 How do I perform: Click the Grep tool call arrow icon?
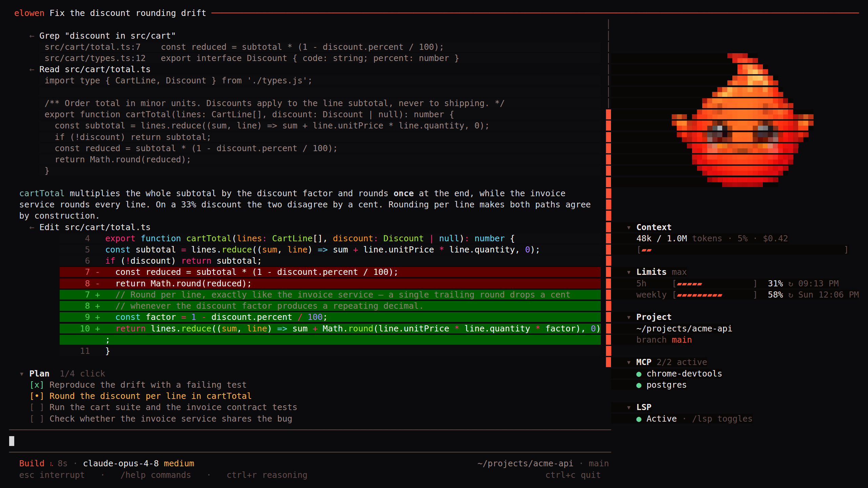(x=32, y=36)
